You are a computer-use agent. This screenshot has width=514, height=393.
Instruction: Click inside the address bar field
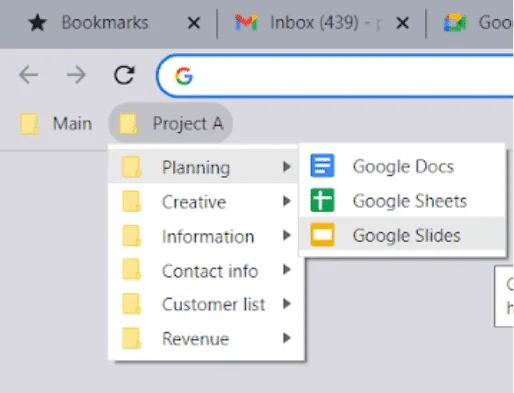[335, 76]
